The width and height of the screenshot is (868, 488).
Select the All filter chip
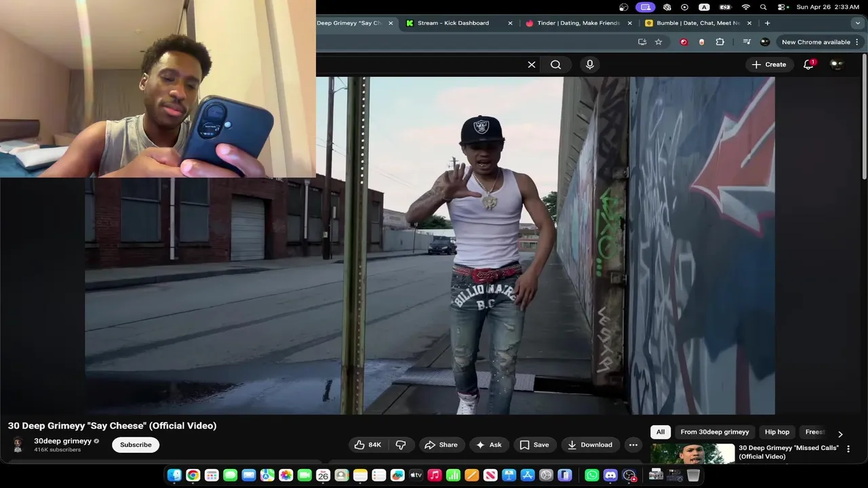(x=660, y=432)
